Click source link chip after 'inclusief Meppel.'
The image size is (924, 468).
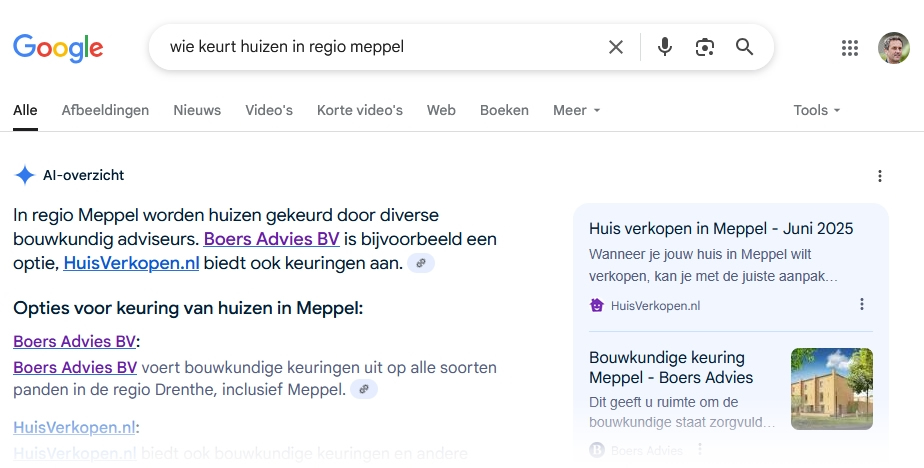(364, 390)
